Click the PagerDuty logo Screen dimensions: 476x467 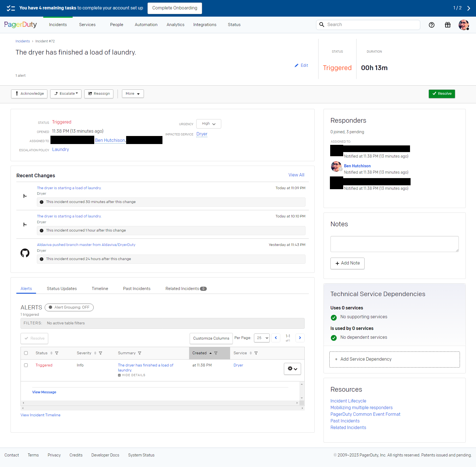pos(21,25)
